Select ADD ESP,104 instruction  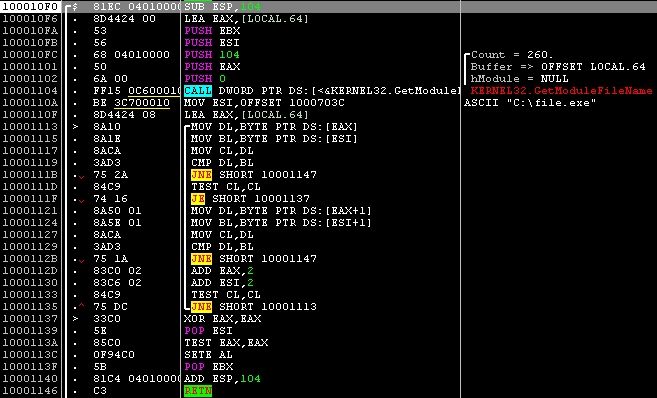pyautogui.click(x=222, y=379)
